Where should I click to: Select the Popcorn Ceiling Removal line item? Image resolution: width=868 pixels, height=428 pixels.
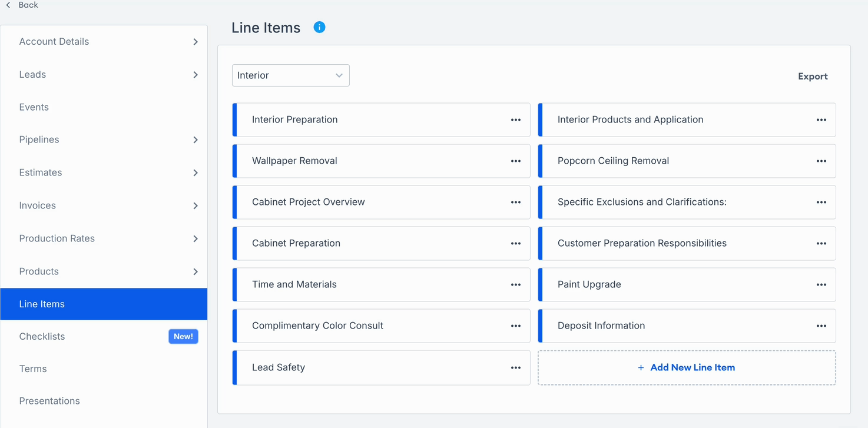click(x=687, y=161)
